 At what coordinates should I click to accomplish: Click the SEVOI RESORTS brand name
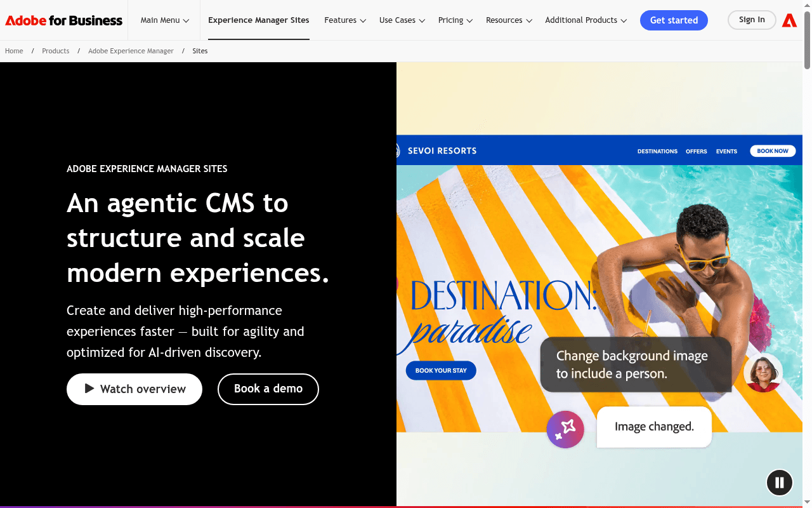tap(442, 151)
